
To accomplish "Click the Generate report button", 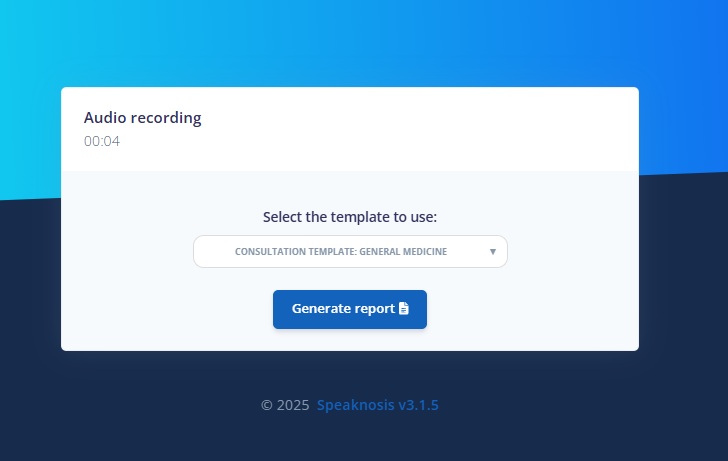I will click(350, 309).
